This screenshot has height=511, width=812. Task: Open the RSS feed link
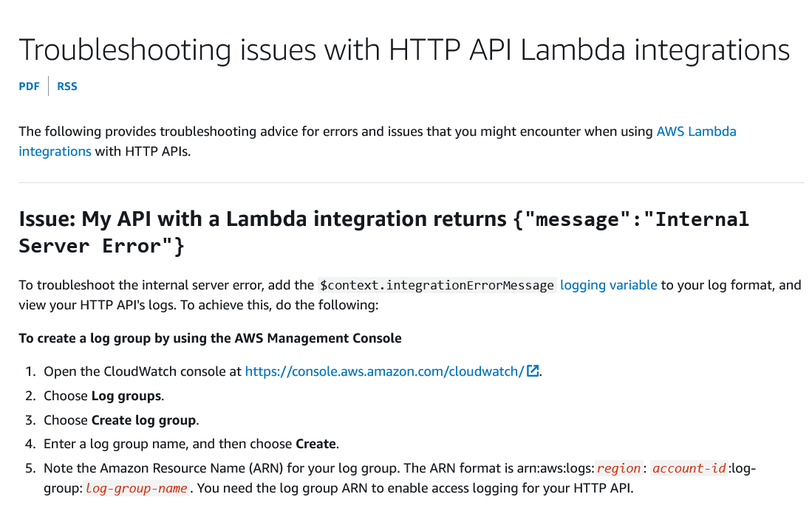67,86
